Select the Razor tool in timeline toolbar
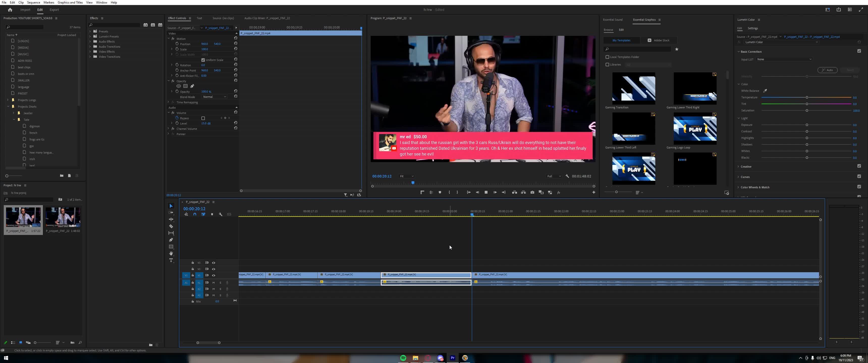Screen dimensions: 868x363 171,226
